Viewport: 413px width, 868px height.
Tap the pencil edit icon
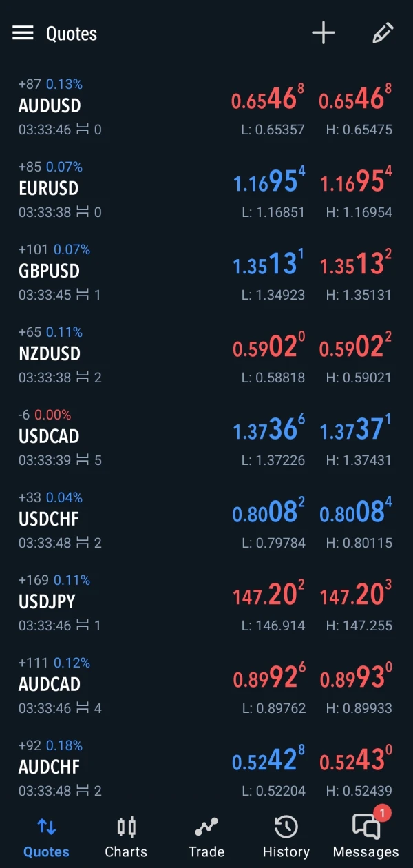383,33
